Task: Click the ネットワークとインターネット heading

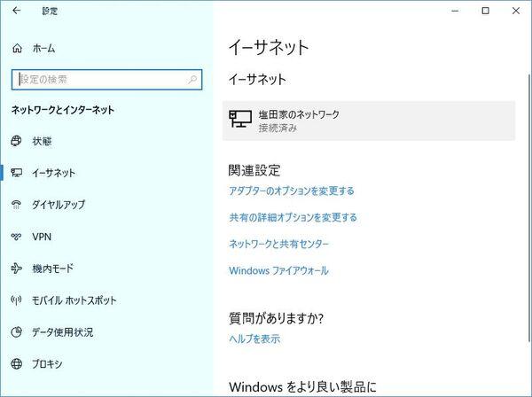Action: click(63, 110)
